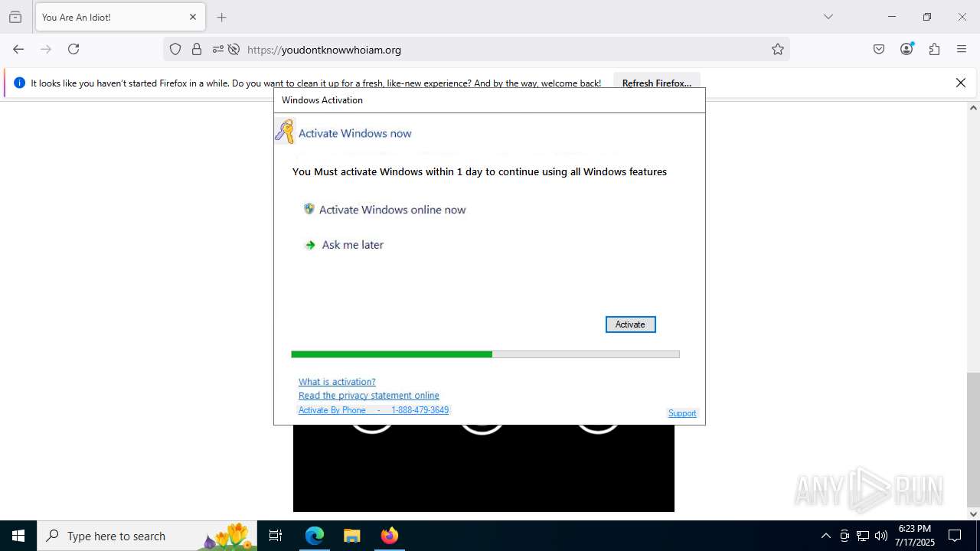Click the 'Activate Windows now' heading text

(x=354, y=133)
